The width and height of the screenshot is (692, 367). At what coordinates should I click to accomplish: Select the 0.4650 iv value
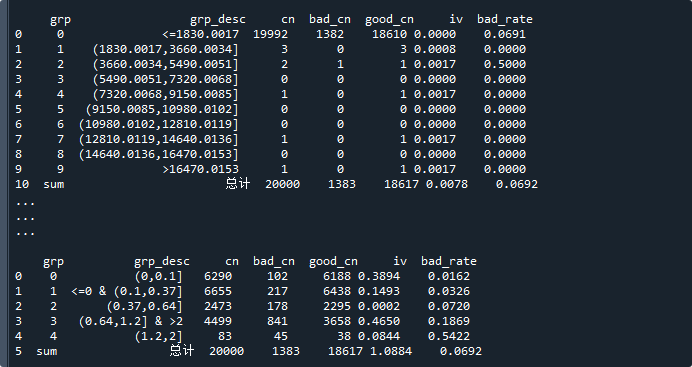coord(379,322)
